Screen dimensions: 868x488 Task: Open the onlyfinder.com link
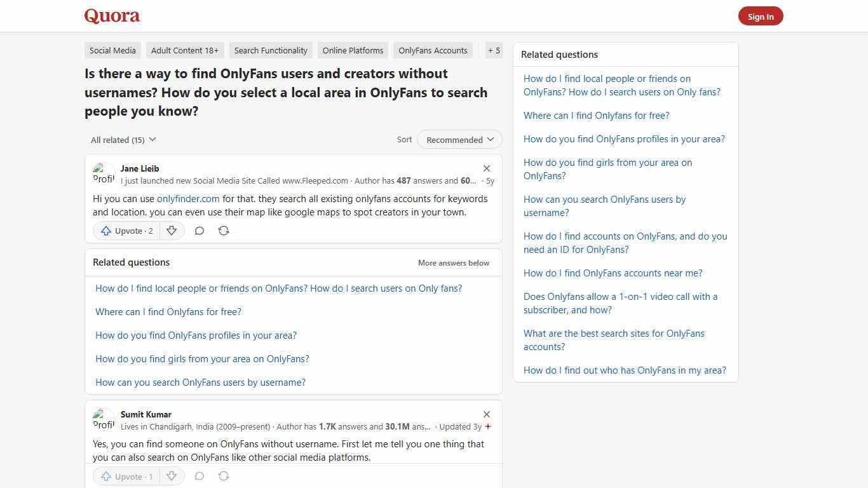point(188,198)
